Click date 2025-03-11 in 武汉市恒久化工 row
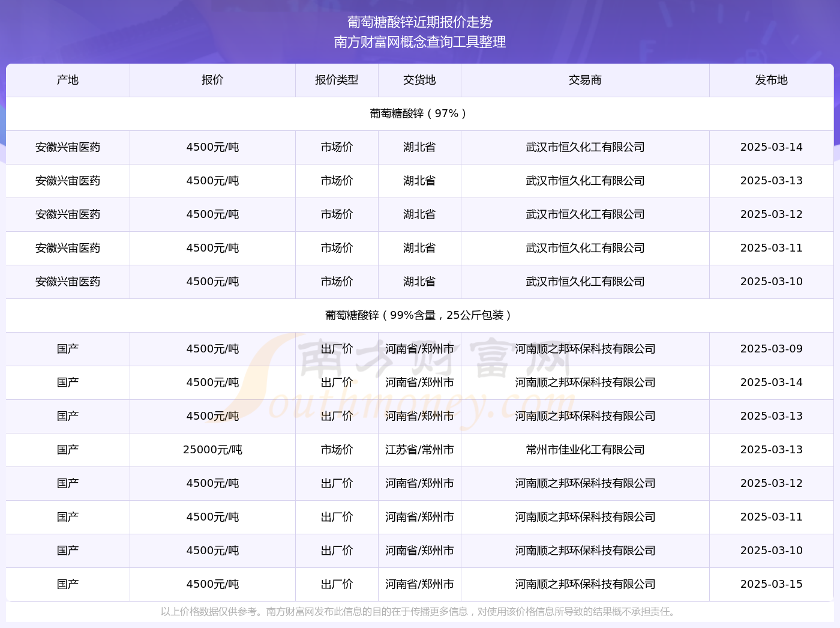This screenshot has width=840, height=628. (772, 248)
